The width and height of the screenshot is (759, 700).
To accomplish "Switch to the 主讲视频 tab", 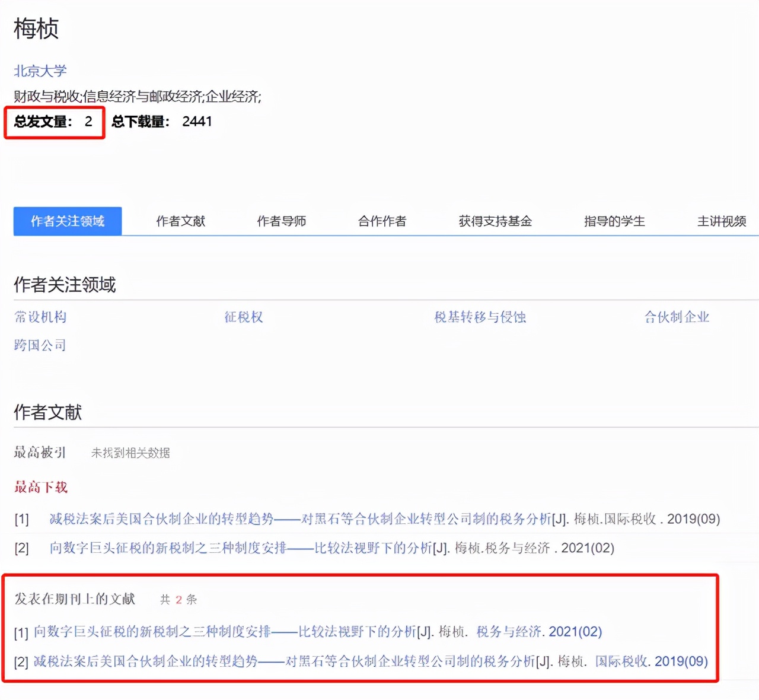I will tap(721, 221).
